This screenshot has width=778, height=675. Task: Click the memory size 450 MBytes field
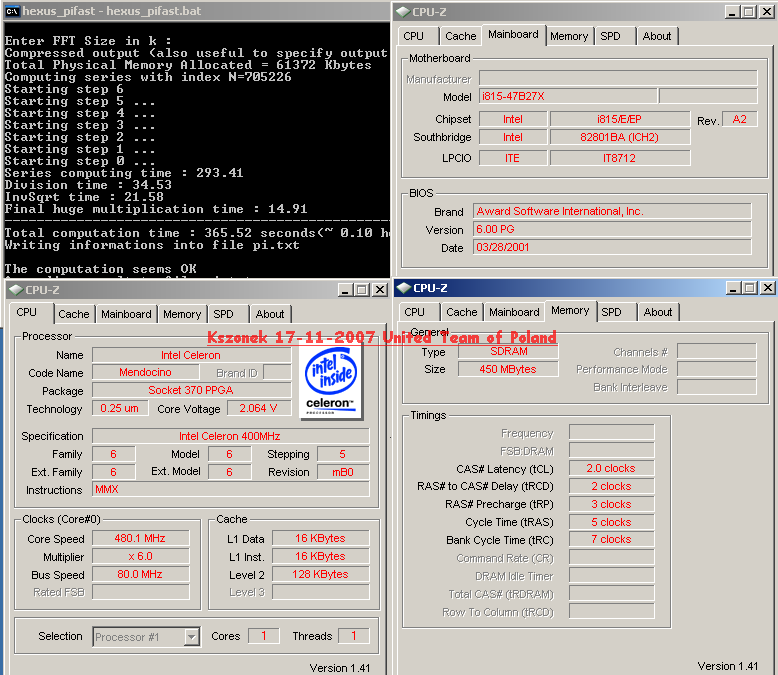tap(509, 369)
